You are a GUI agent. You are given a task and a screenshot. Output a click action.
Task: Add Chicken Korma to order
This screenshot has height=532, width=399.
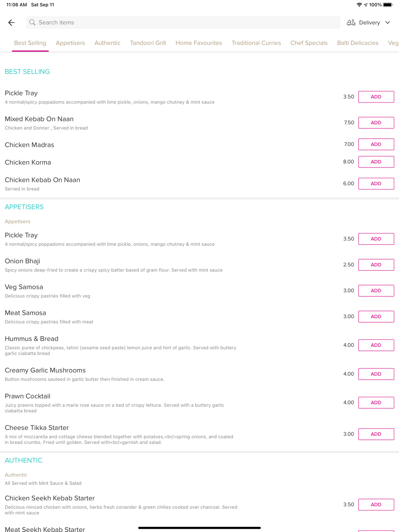pyautogui.click(x=376, y=162)
